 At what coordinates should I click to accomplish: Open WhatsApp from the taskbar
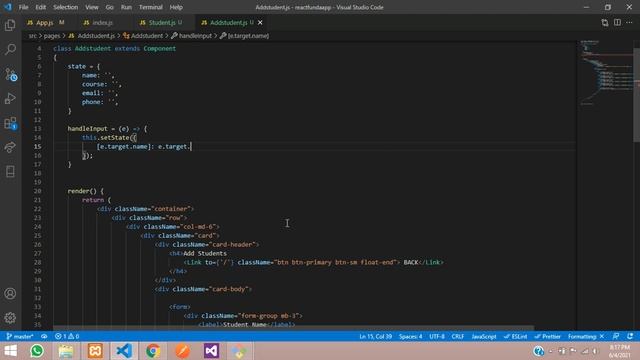pos(37,351)
